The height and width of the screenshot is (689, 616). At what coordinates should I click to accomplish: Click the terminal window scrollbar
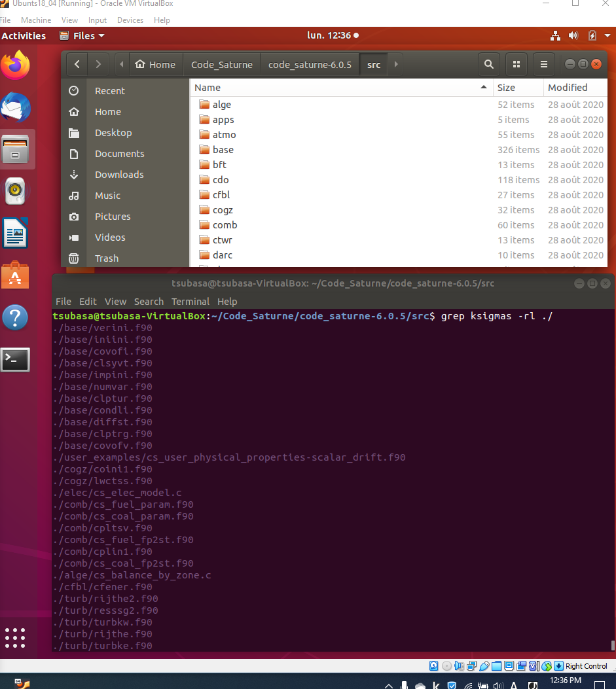[613, 645]
